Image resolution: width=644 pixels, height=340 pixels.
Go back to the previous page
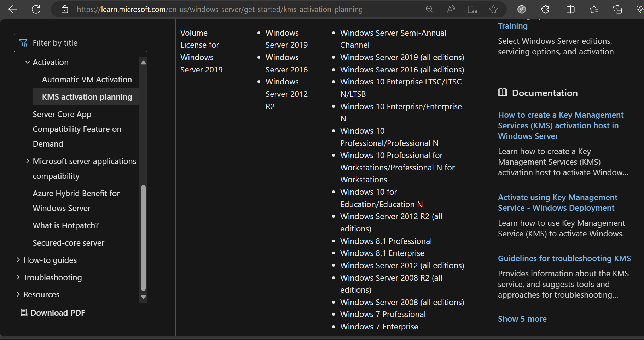pyautogui.click(x=13, y=10)
